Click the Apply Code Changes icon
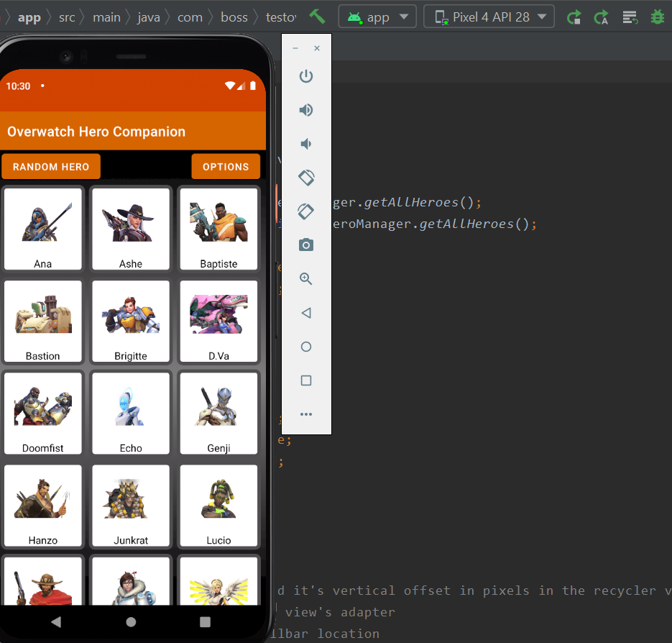Screen dimensions: 672x643 pos(602,17)
